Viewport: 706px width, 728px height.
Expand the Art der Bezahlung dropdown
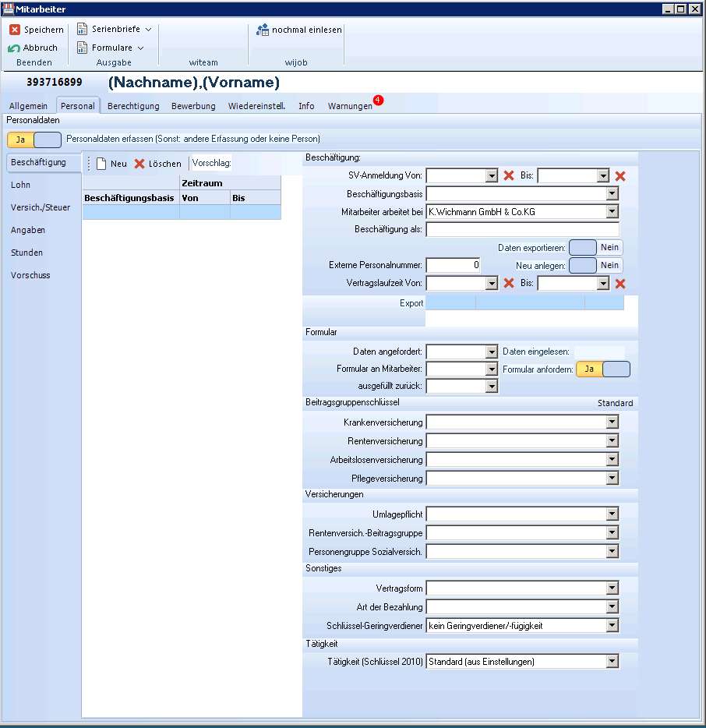tap(612, 607)
